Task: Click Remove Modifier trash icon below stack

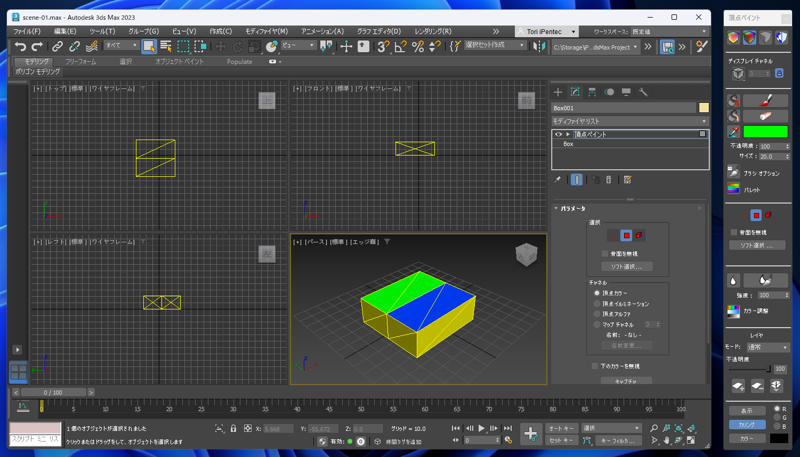Action: (x=609, y=180)
